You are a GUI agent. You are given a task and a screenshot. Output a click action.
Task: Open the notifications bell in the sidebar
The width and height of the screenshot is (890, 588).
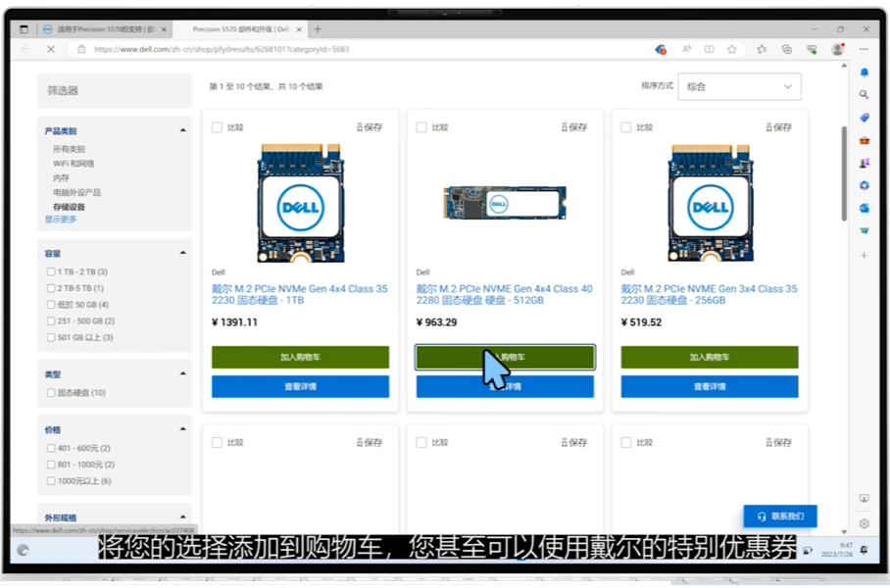tap(864, 72)
